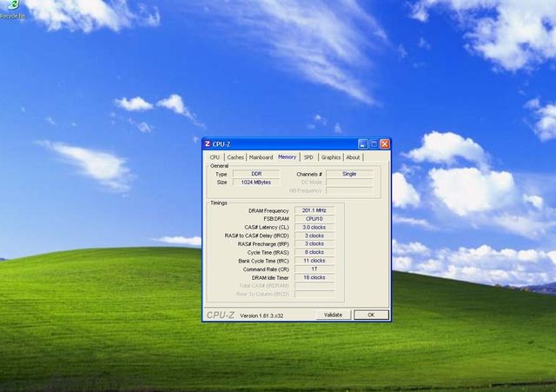This screenshot has width=556, height=392.
Task: Select the Memory tab
Action: click(x=287, y=156)
